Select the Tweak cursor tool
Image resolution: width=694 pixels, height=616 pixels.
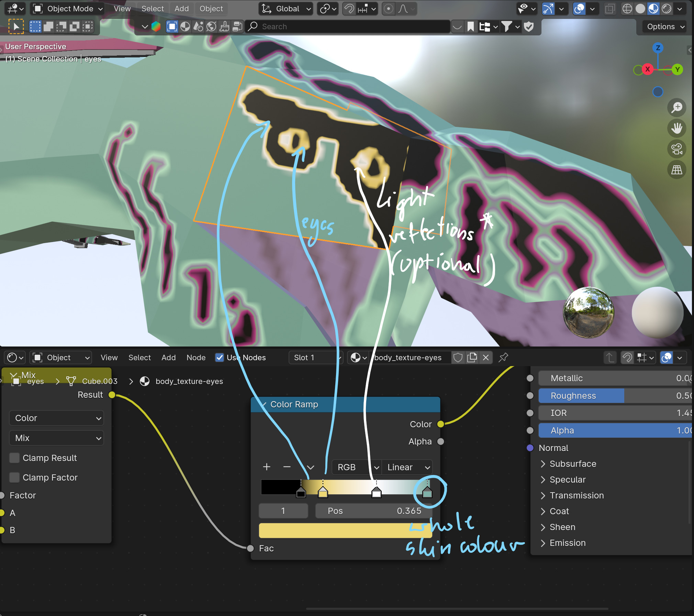[16, 26]
